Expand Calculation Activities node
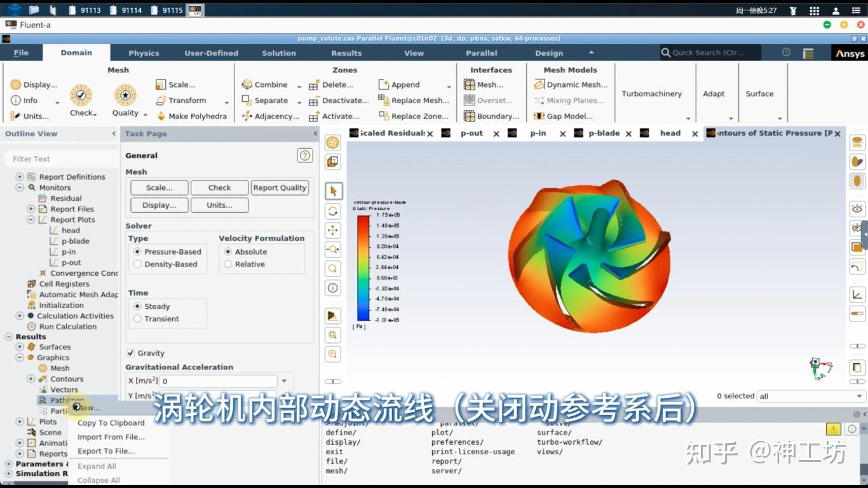The image size is (868, 488). point(20,316)
